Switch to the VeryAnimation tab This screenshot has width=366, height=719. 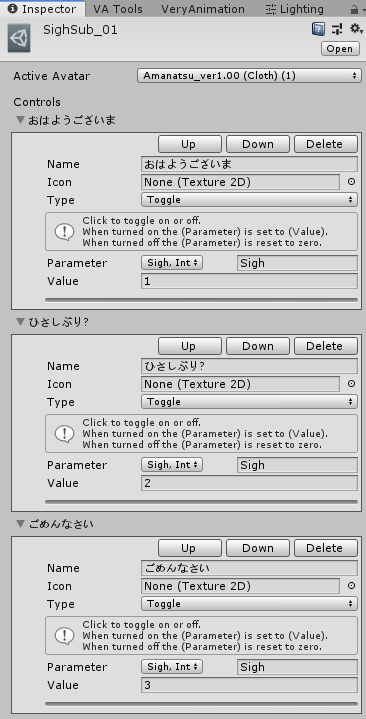click(x=203, y=9)
